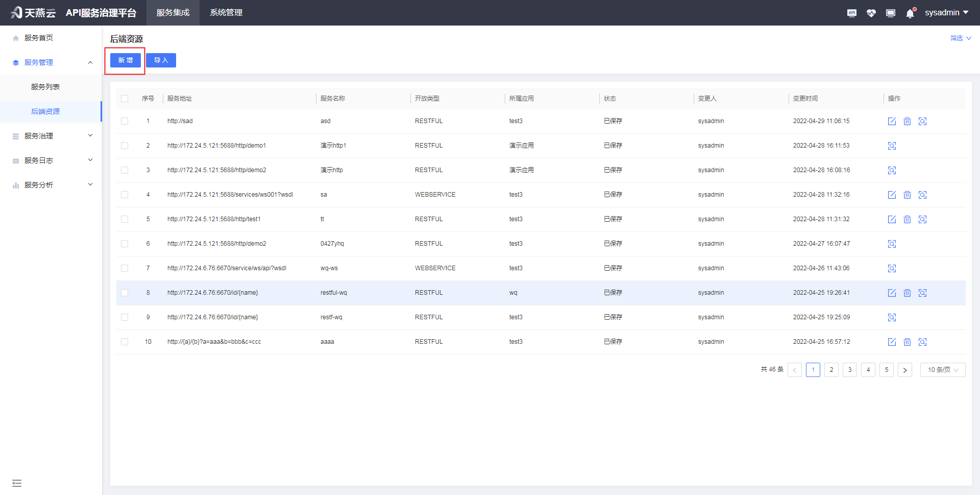Image resolution: width=980 pixels, height=495 pixels.
Task: Open the 10 条/页 page size dropdown
Action: tap(942, 370)
